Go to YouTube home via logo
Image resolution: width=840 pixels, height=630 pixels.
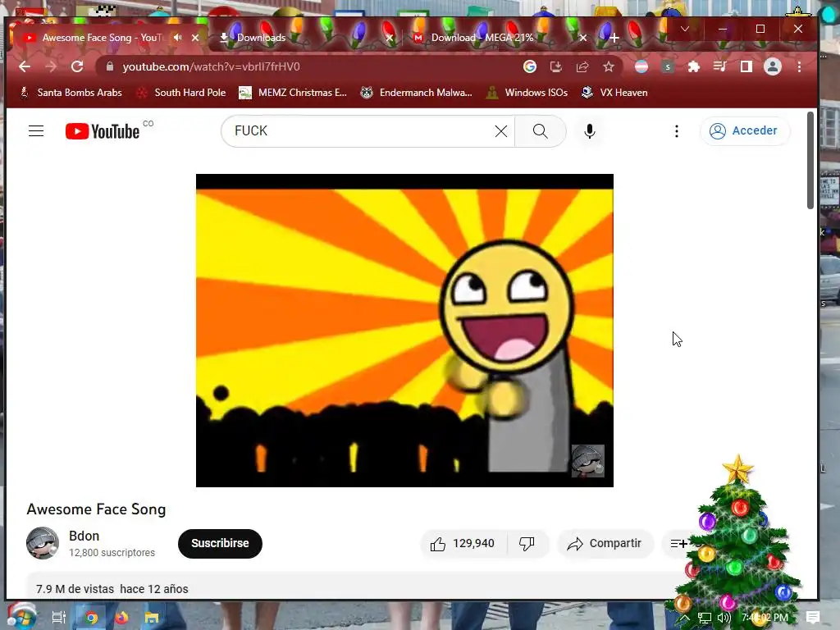point(103,131)
